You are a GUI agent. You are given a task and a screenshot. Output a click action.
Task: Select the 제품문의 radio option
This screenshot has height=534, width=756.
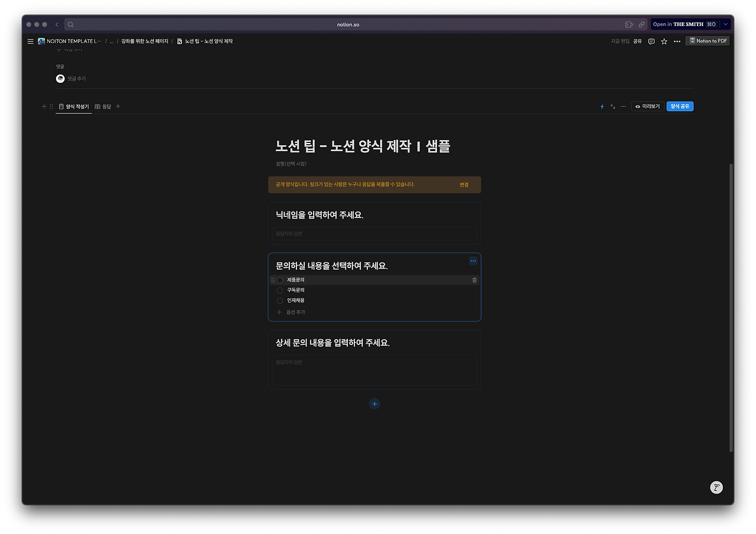click(x=279, y=279)
